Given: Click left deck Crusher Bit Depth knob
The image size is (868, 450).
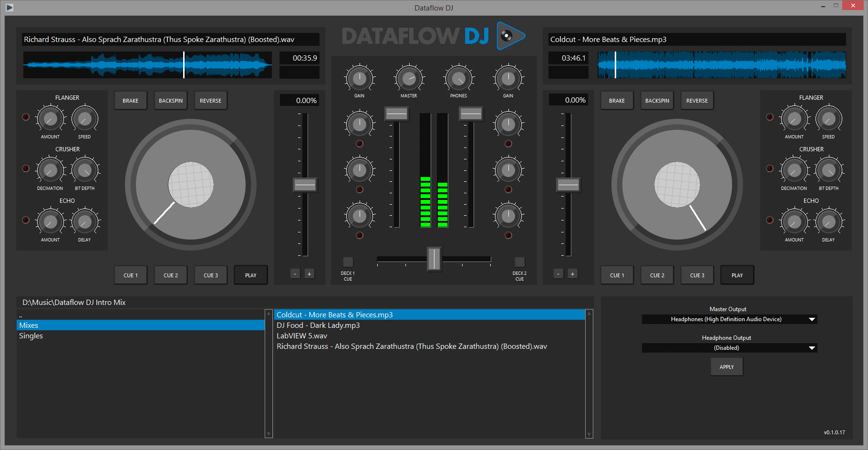Looking at the screenshot, I should 84,171.
